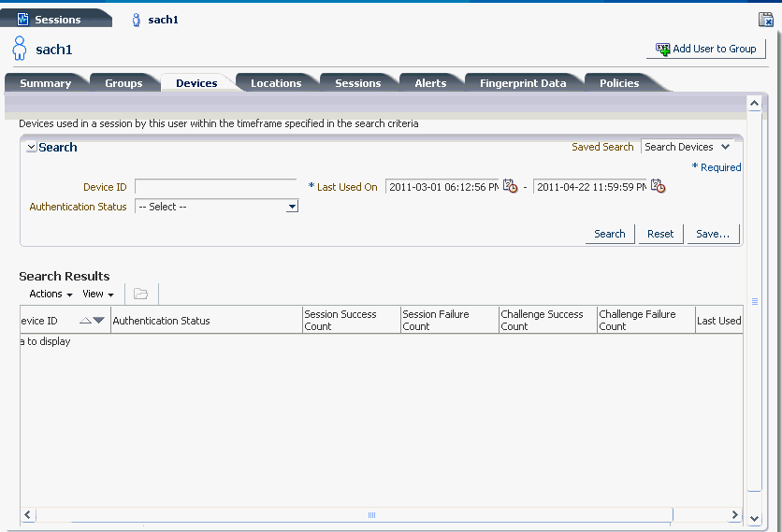The image size is (782, 532).
Task: Click the vertical scroll down arrow
Action: click(754, 519)
